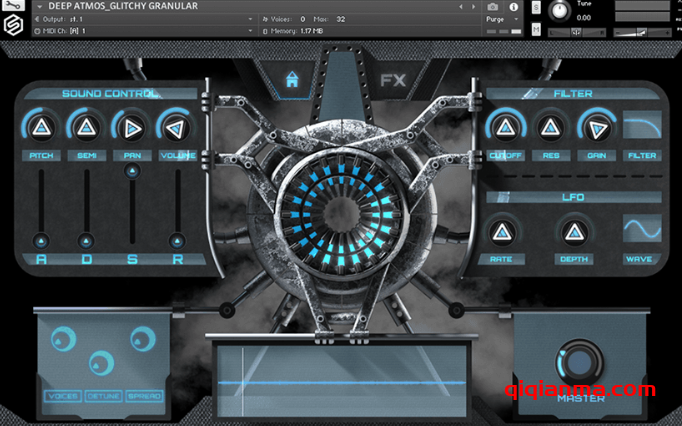This screenshot has width=682, height=426.
Task: Click the Voices button
Action: tap(62, 397)
